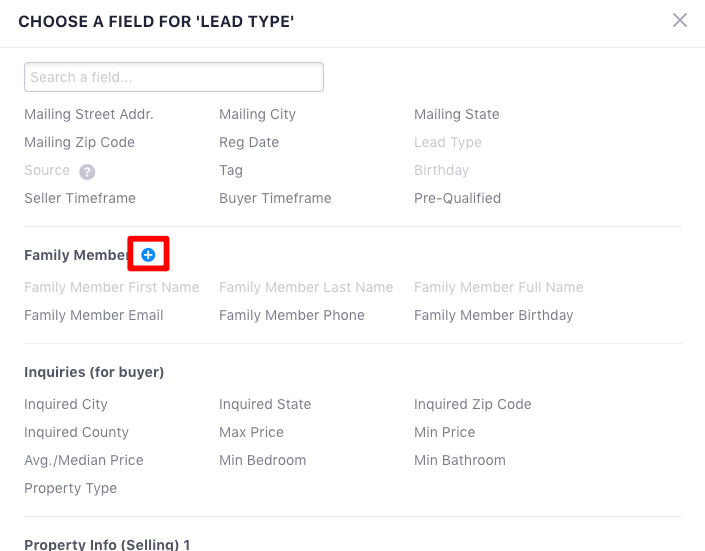Choose the Family Member Email field
Image resolution: width=705 pixels, height=551 pixels.
click(x=94, y=315)
